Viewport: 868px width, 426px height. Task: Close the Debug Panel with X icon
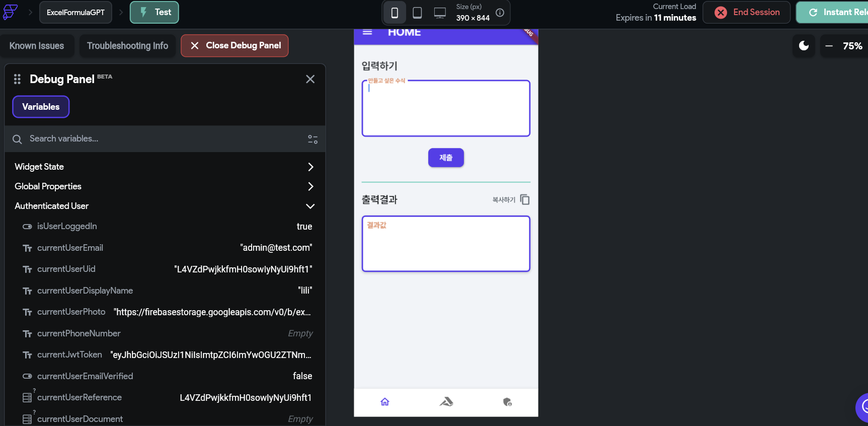[x=310, y=79]
